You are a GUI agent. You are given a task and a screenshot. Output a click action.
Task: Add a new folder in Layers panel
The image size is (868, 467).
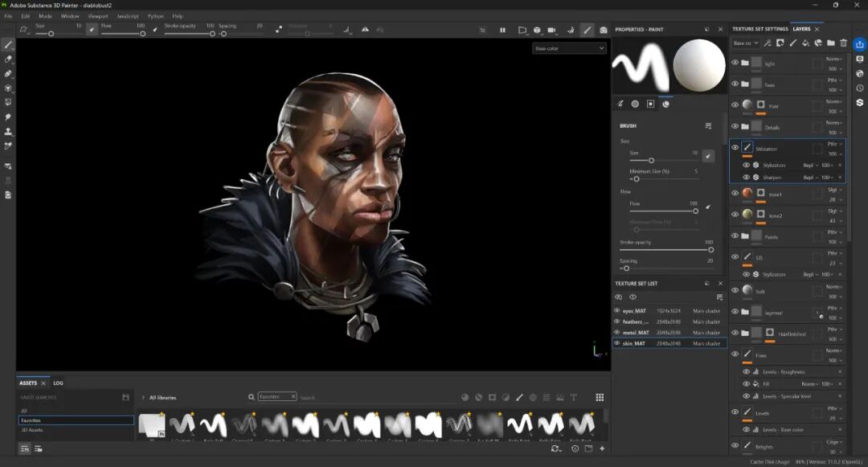[831, 43]
